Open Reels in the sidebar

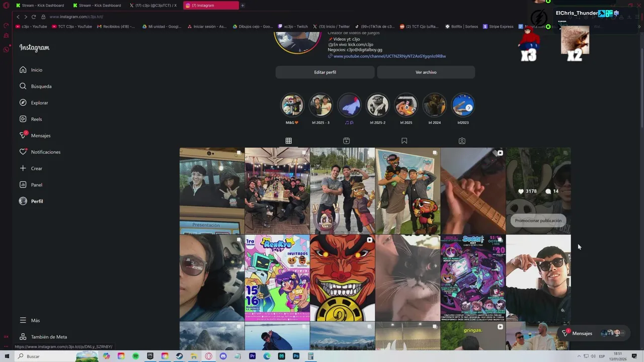tap(31, 119)
